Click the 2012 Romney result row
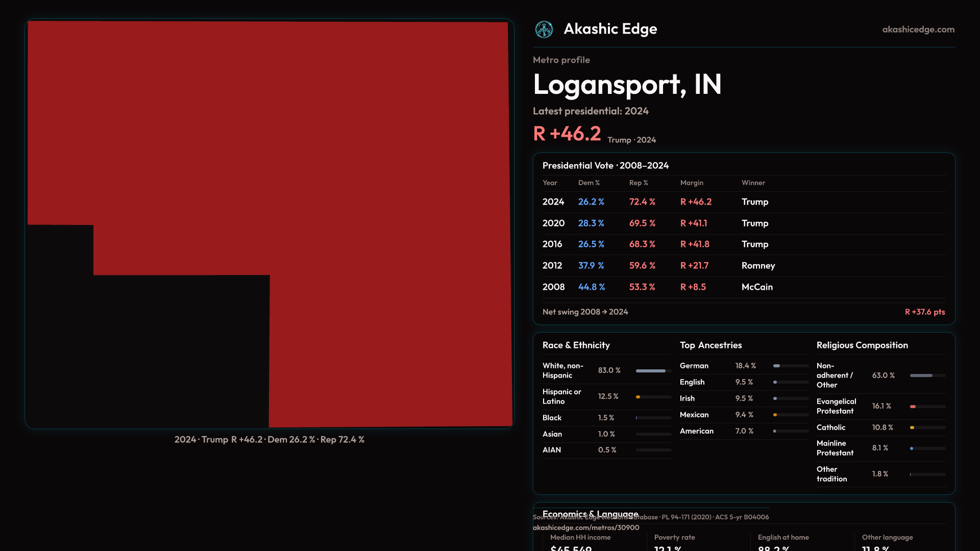Screen dimensions: 980x551 click(x=743, y=266)
